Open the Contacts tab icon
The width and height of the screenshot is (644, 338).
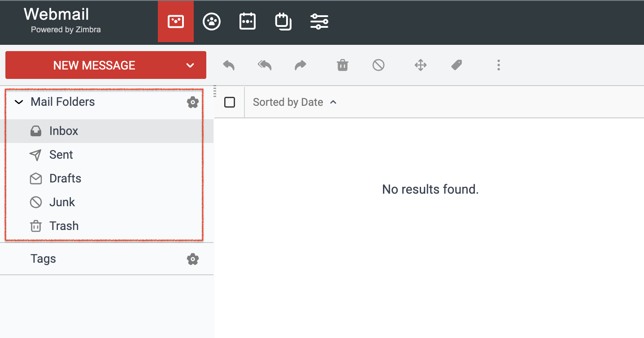(212, 22)
